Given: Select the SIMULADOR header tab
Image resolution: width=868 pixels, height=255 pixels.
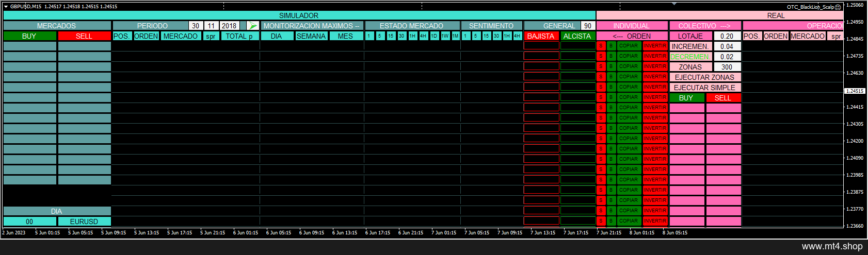Looking at the screenshot, I should click(299, 15).
